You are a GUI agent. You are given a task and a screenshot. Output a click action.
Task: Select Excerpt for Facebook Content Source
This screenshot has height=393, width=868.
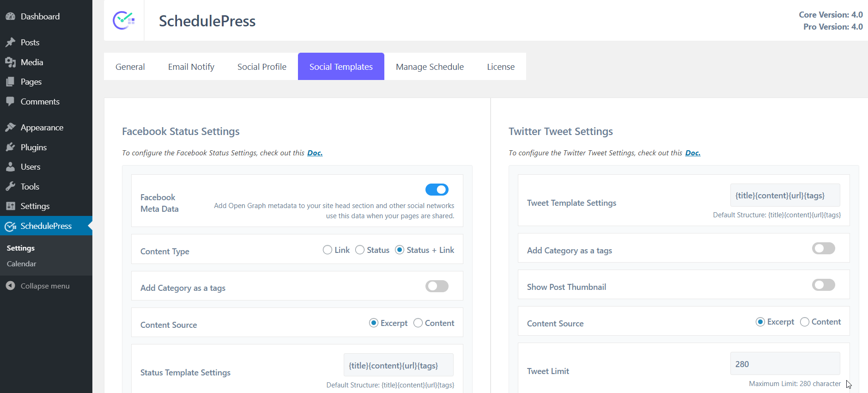click(374, 323)
